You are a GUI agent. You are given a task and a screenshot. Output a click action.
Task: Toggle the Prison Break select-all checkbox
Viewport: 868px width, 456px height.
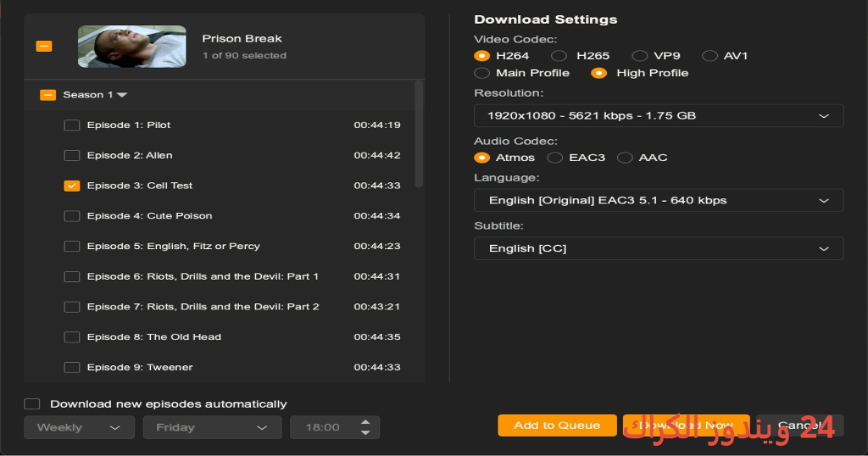tap(44, 46)
